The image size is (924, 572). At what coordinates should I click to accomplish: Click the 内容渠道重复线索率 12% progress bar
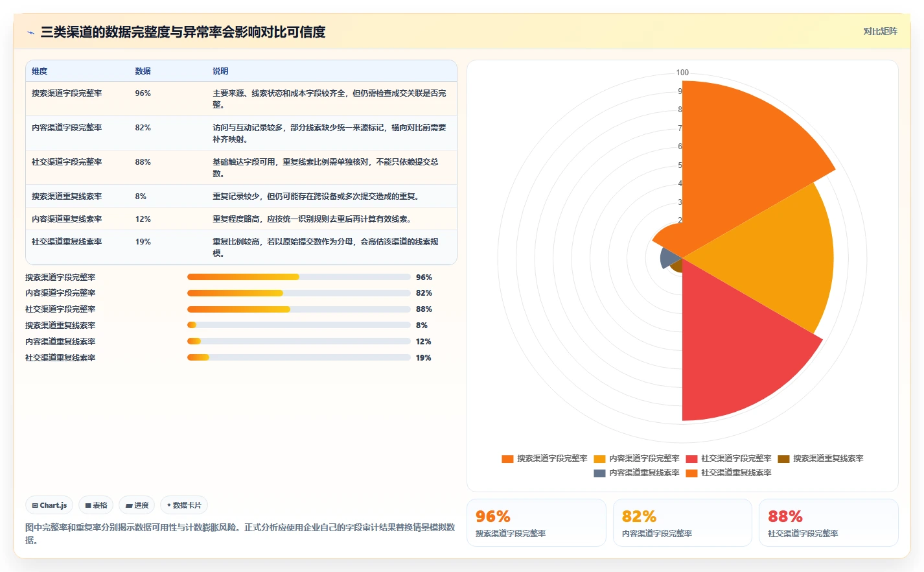pyautogui.click(x=299, y=341)
